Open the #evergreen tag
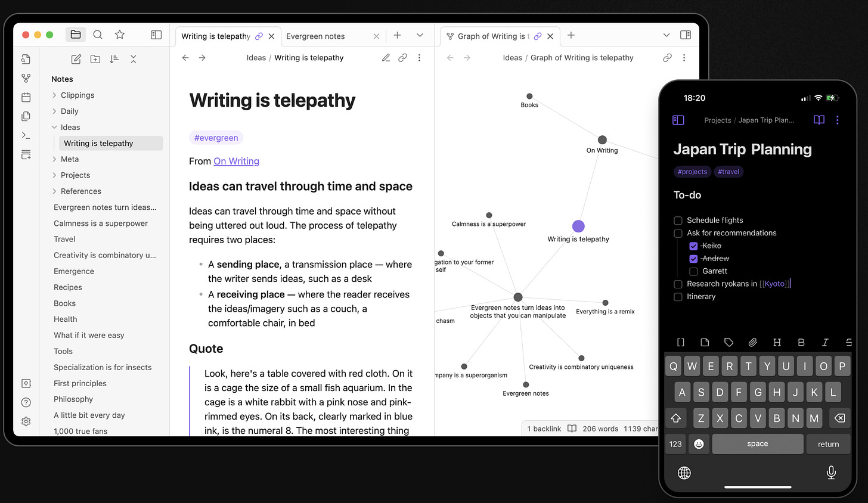The image size is (868, 503). coord(216,138)
